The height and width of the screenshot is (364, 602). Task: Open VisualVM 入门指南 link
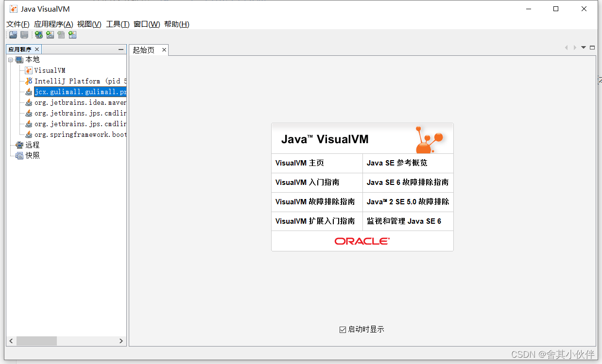tap(308, 182)
